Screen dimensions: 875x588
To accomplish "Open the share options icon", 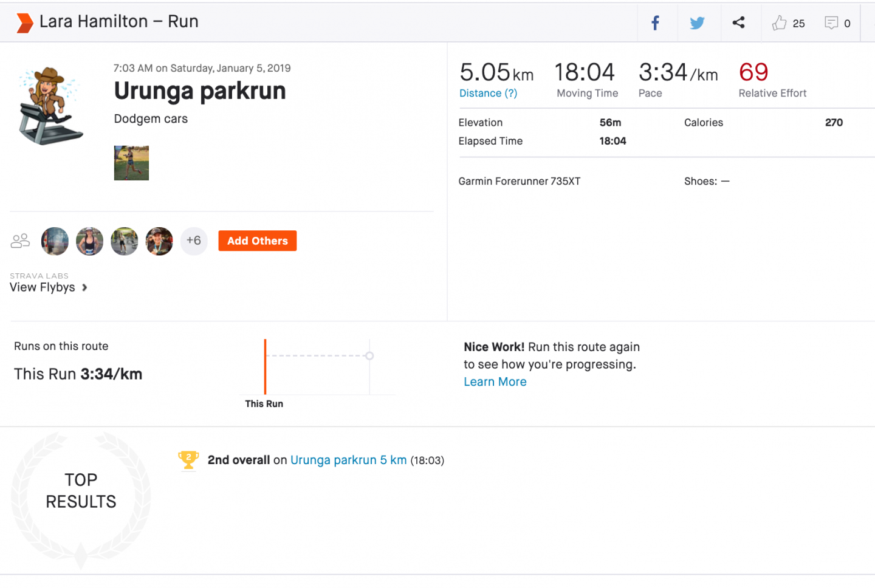I will tap(739, 21).
